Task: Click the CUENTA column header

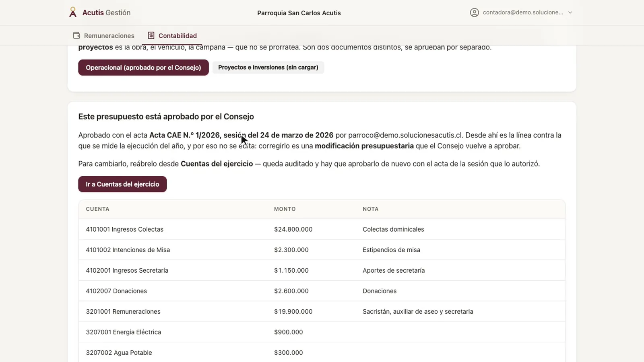Action: click(97, 209)
